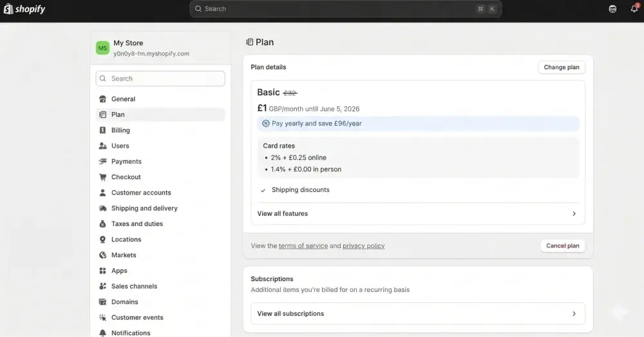Image resolution: width=644 pixels, height=337 pixels.
Task: Open Shipping and delivery settings
Action: 160,208
